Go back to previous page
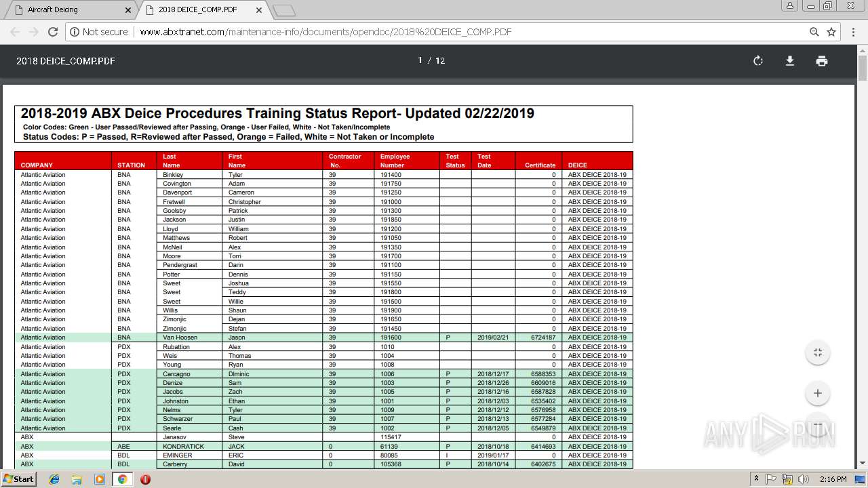Image resolution: width=868 pixels, height=488 pixels. click(15, 32)
